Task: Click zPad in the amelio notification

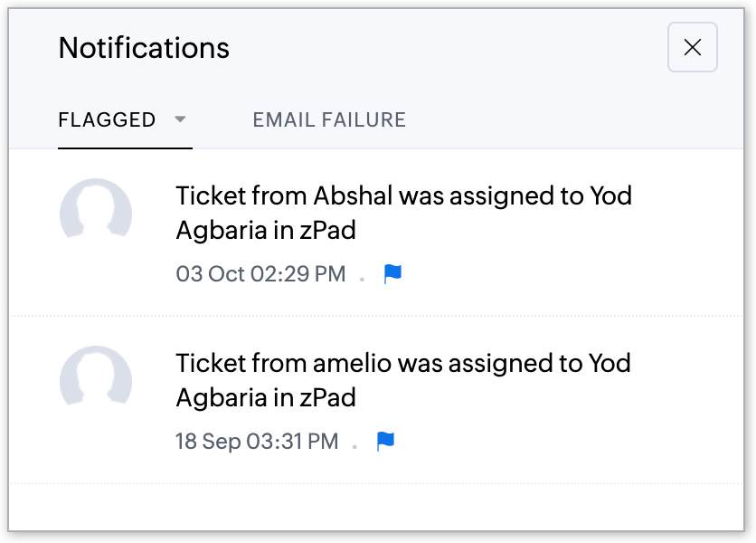Action: click(328, 398)
